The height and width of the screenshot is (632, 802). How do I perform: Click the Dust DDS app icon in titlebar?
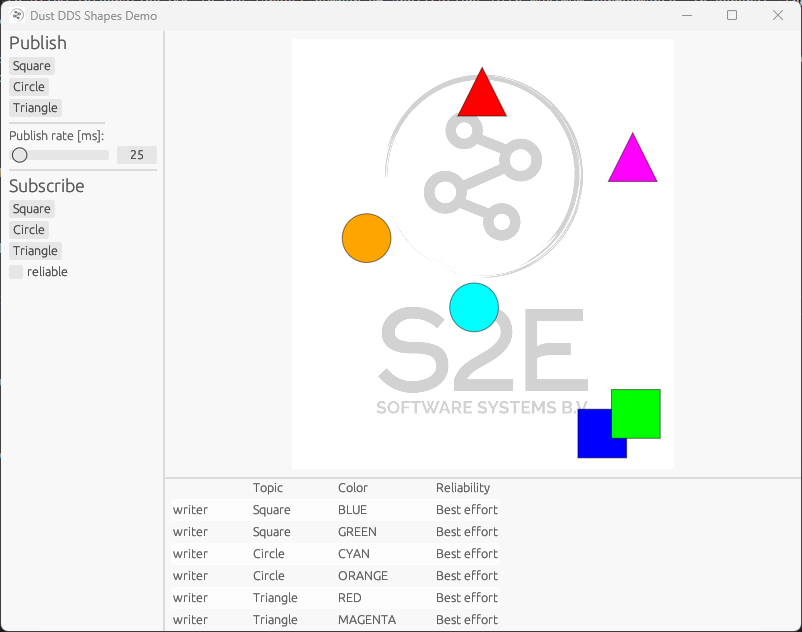pos(16,15)
